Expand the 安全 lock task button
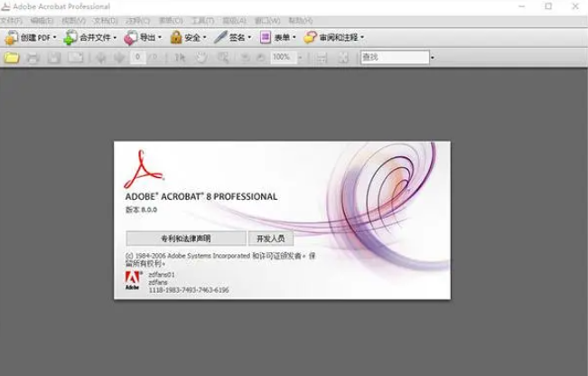Screen dimensions: 588x376 tap(188, 37)
